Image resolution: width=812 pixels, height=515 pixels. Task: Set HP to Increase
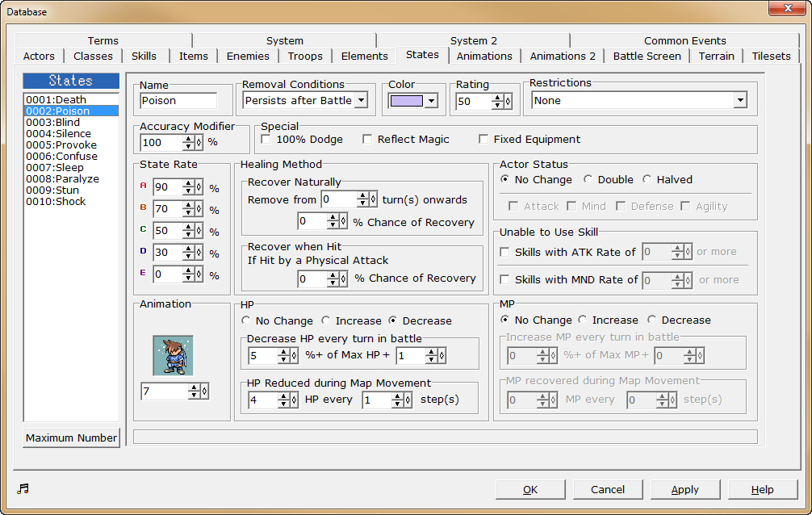[x=325, y=320]
